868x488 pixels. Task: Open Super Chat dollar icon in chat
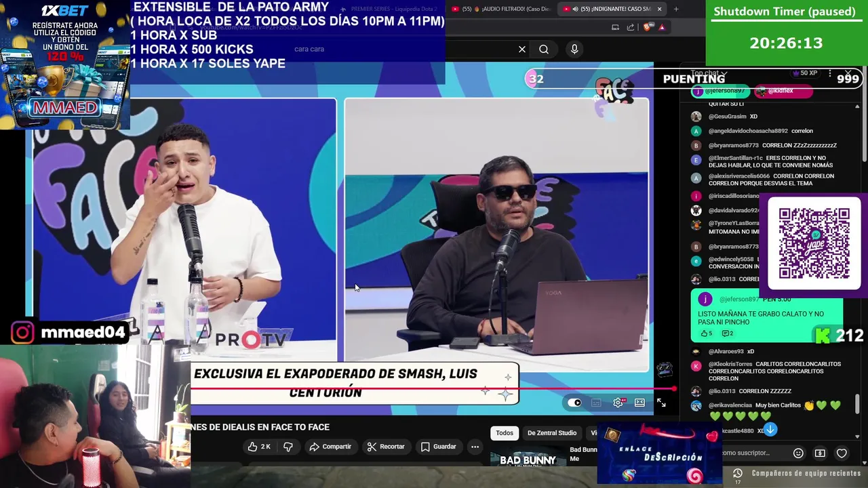point(820,453)
